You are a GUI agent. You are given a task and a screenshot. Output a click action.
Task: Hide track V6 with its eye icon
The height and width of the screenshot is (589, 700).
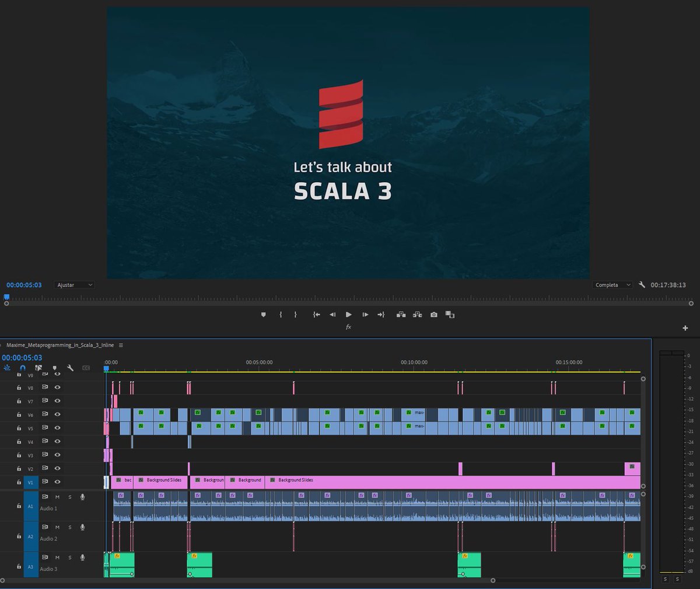tap(57, 414)
